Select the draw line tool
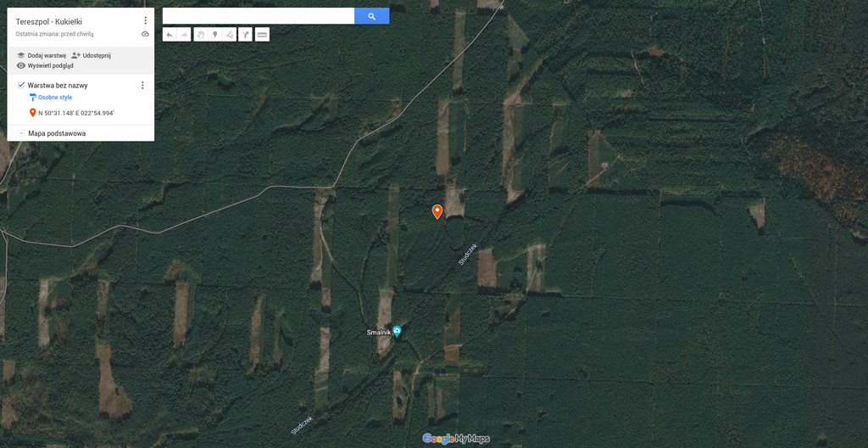This screenshot has width=868, height=448. [229, 35]
